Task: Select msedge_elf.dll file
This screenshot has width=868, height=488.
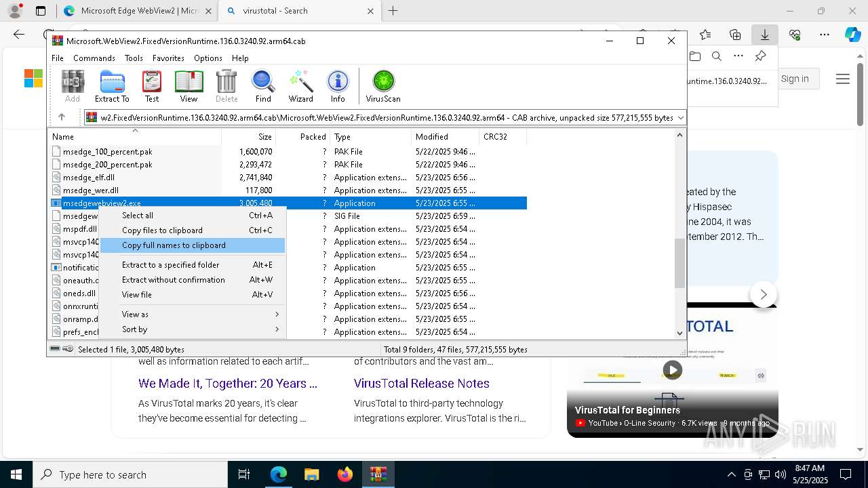Action: click(88, 178)
